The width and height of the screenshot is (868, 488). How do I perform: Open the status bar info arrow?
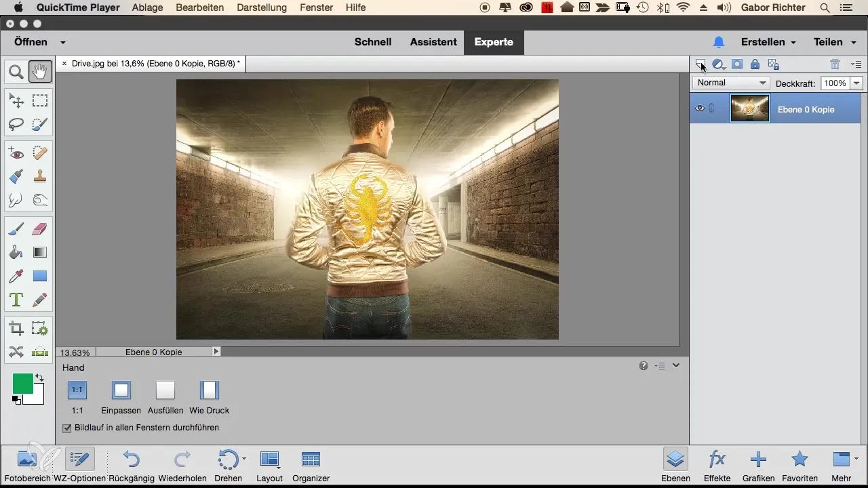tap(216, 352)
